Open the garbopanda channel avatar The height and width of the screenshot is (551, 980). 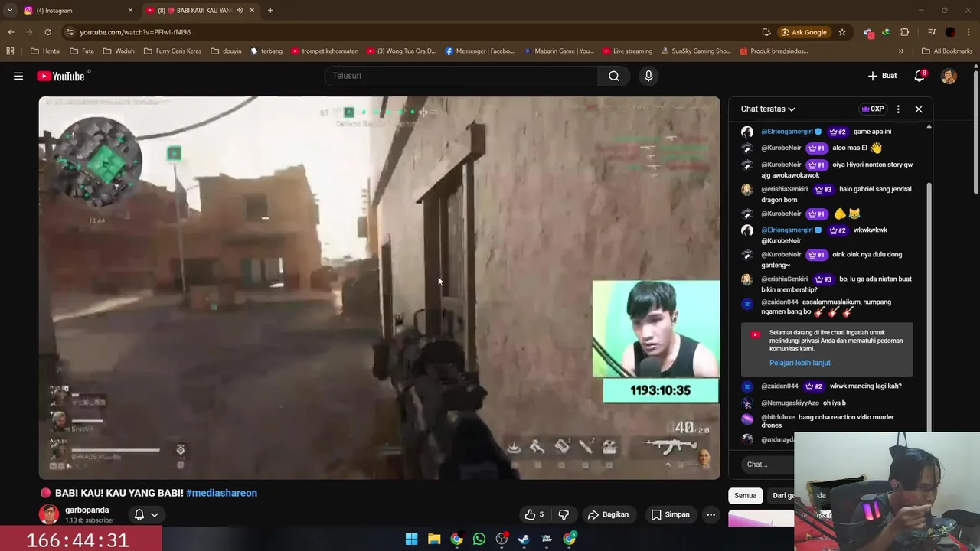coord(49,514)
